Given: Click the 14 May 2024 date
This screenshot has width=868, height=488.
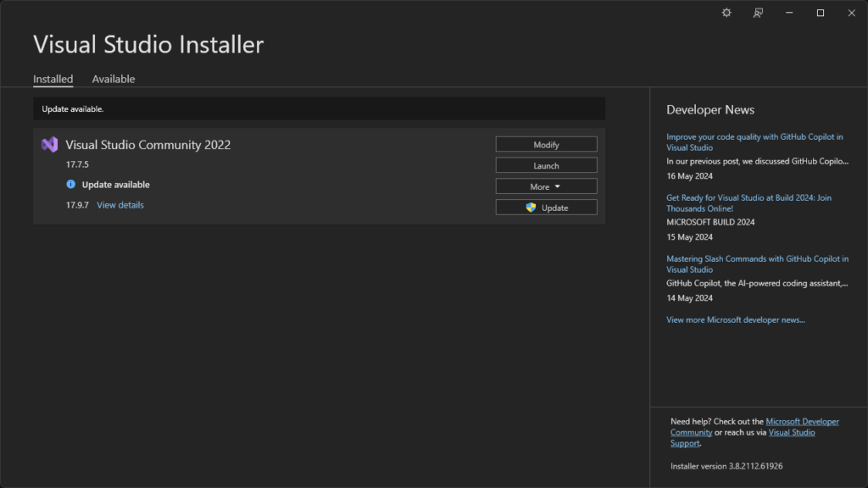Looking at the screenshot, I should [689, 297].
